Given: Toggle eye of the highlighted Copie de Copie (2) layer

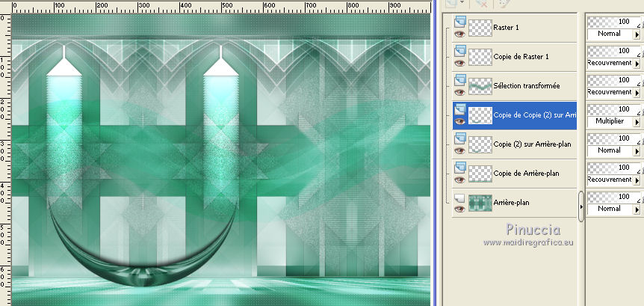Looking at the screenshot, I should pyautogui.click(x=460, y=121).
